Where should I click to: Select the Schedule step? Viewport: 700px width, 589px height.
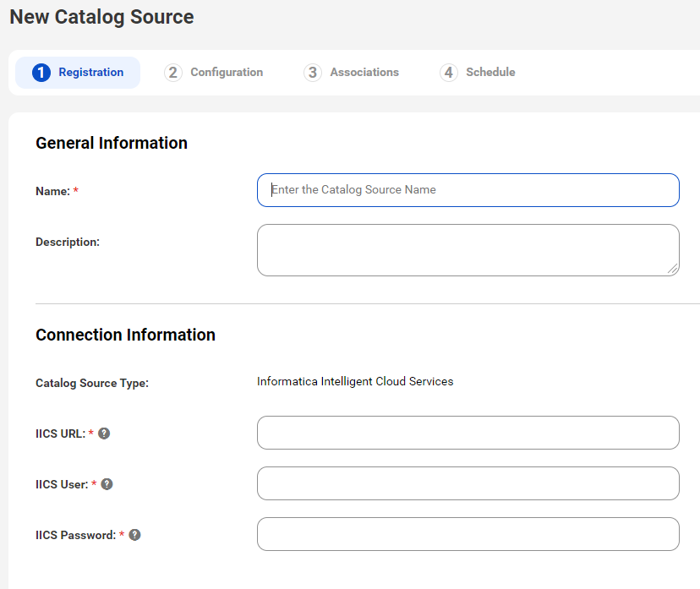pos(477,73)
